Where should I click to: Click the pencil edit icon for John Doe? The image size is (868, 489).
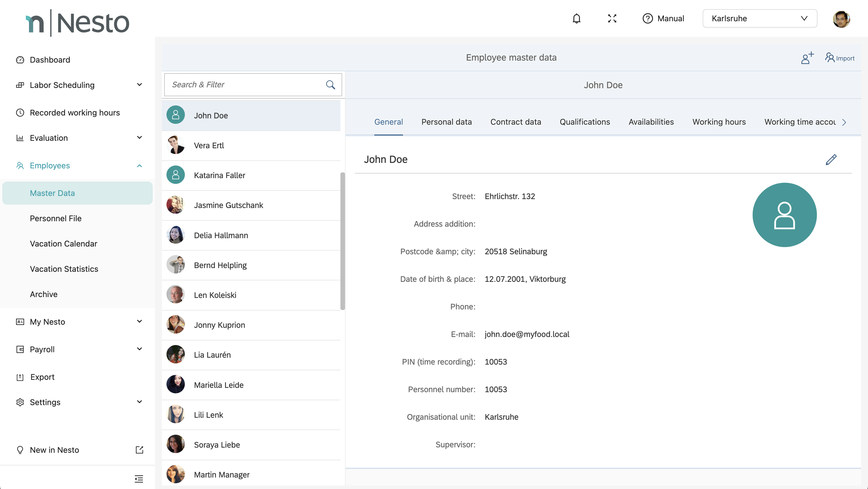click(x=831, y=159)
